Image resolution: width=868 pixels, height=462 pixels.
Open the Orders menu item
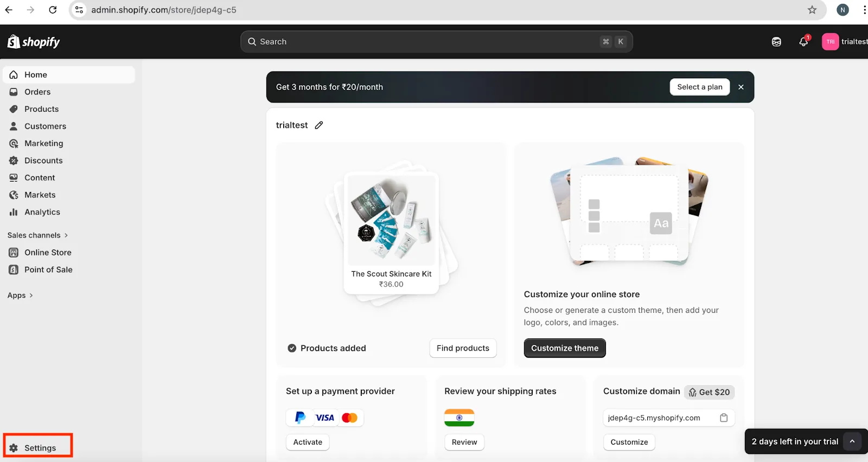[x=69, y=92]
